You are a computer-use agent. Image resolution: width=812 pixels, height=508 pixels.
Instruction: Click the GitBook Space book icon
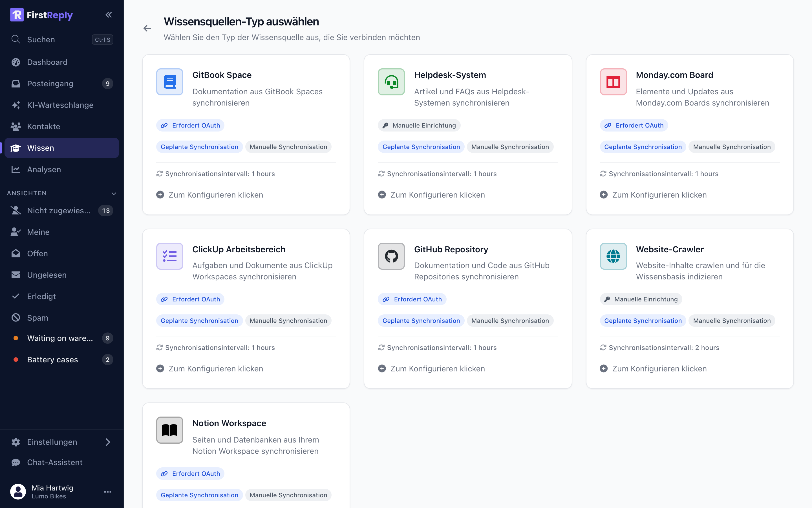(x=170, y=82)
